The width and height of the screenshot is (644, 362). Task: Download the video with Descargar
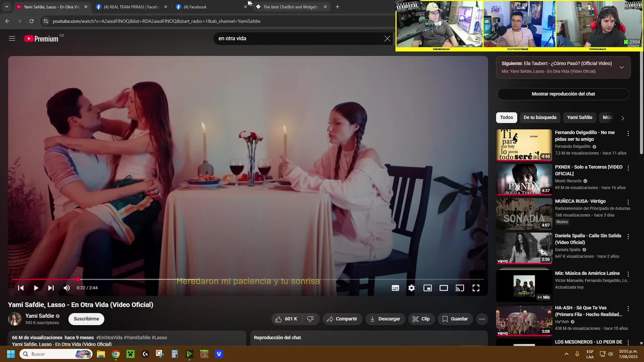(385, 319)
